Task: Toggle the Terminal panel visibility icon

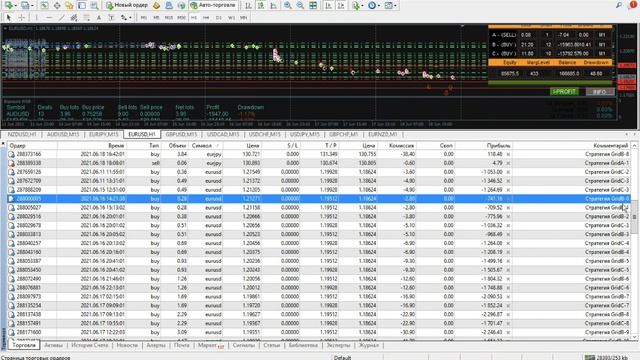Action: (x=82, y=5)
